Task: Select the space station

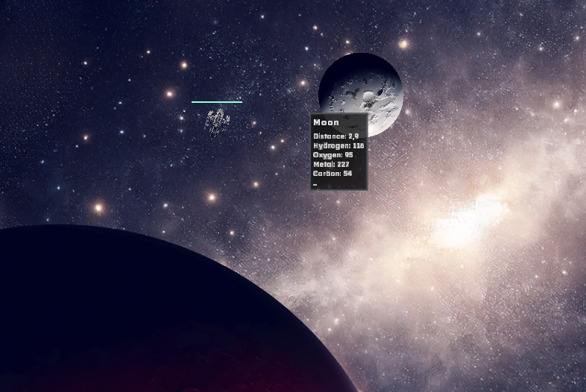Action: 218,122
